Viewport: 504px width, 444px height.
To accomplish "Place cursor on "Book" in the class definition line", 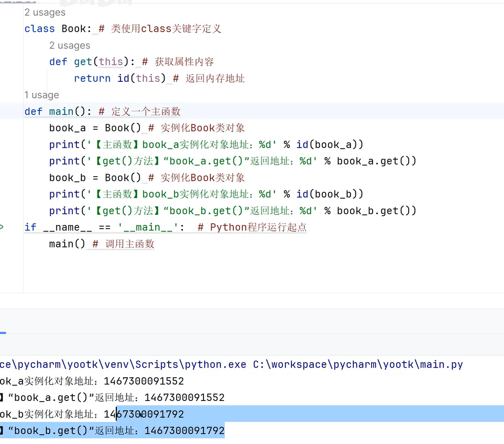I will click(x=74, y=29).
